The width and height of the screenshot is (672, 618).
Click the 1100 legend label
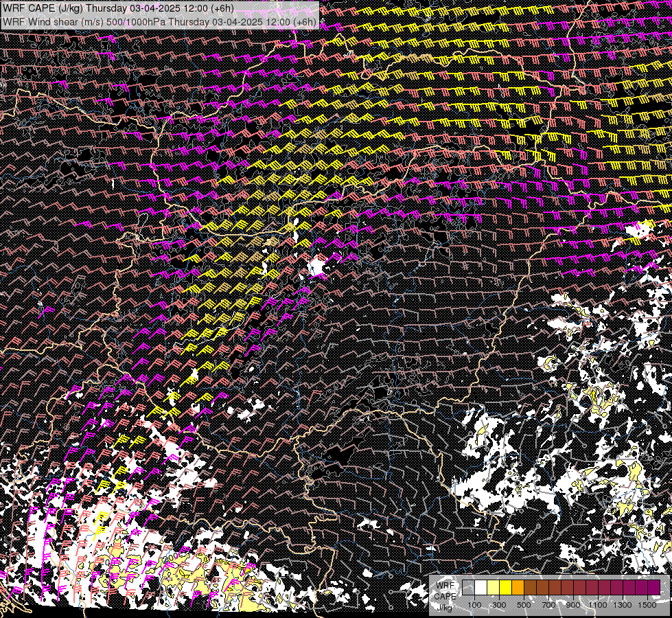point(598,605)
